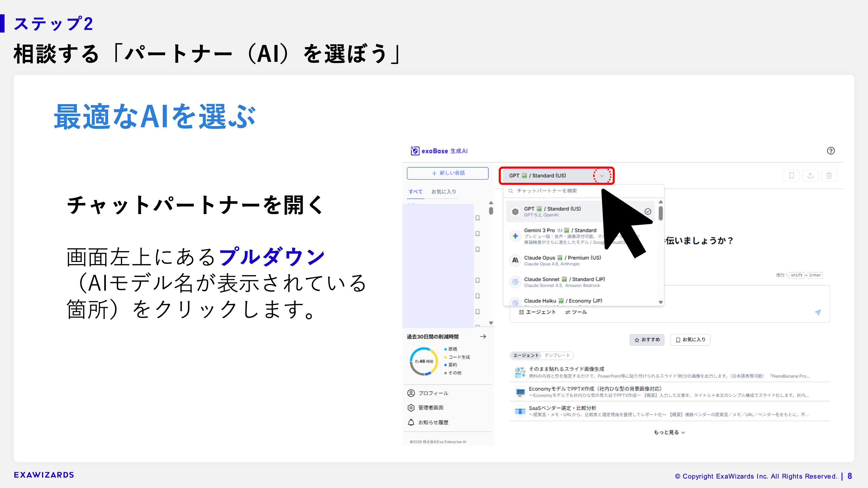Select the Claude Sonnet / Standard (JP) option
This screenshot has width=868, height=488.
click(x=580, y=282)
